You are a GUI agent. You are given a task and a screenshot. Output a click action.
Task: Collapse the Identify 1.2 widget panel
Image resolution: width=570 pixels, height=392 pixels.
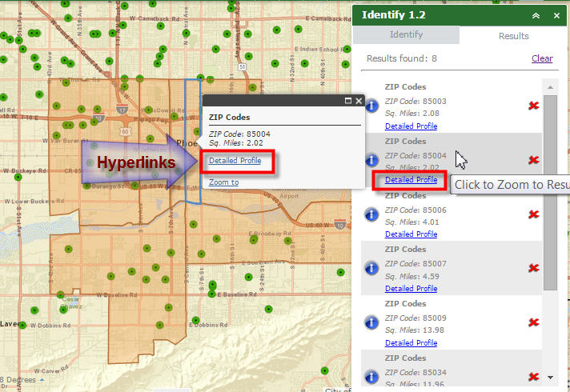coord(536,16)
